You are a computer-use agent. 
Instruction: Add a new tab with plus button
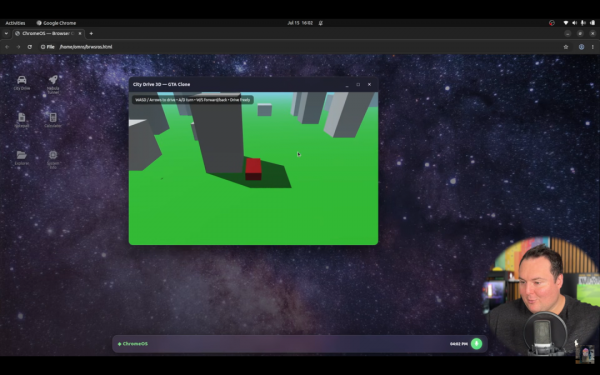coord(91,33)
